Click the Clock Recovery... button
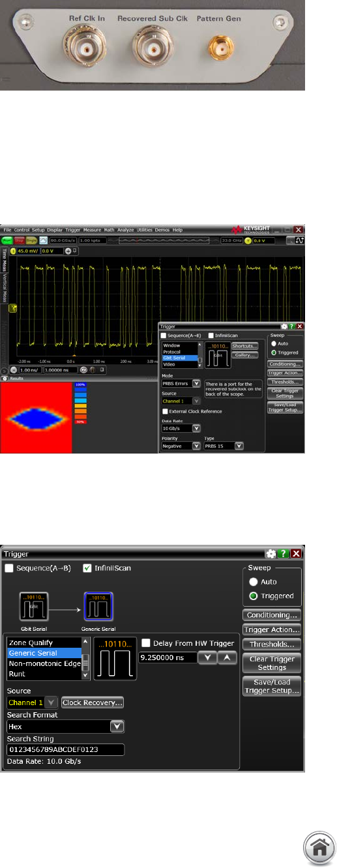Screen dimensions: 337x868 (93, 702)
